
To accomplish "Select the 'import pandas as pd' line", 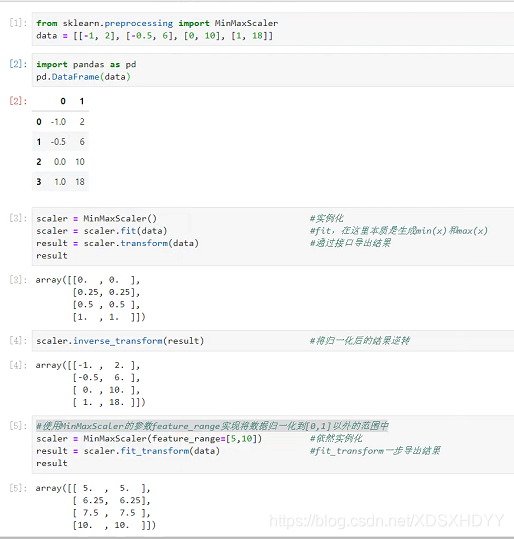I will (86, 65).
